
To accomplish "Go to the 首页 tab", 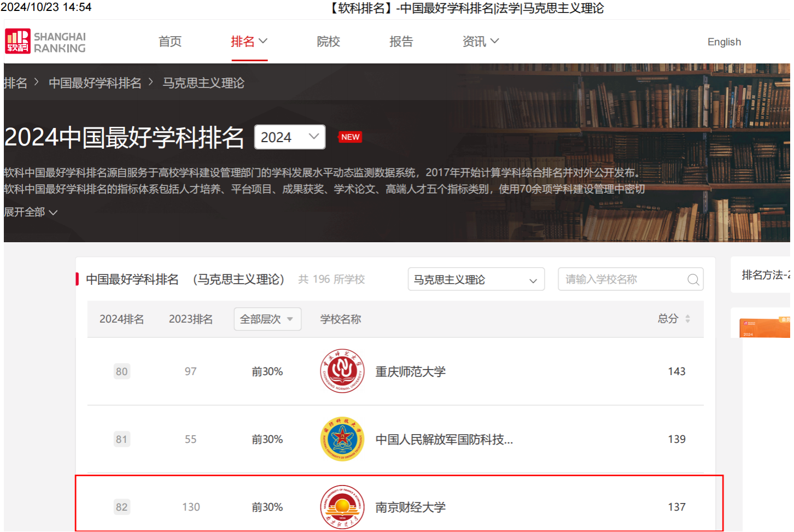I will coord(170,42).
